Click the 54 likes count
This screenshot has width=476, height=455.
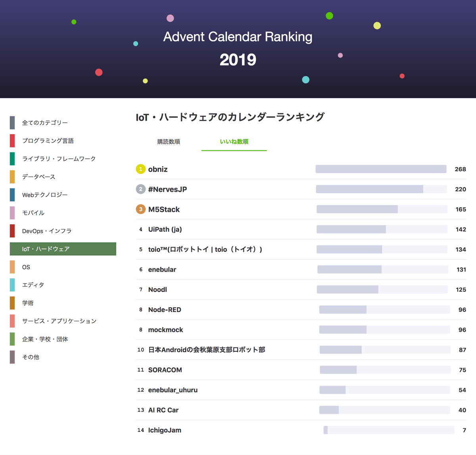[463, 390]
